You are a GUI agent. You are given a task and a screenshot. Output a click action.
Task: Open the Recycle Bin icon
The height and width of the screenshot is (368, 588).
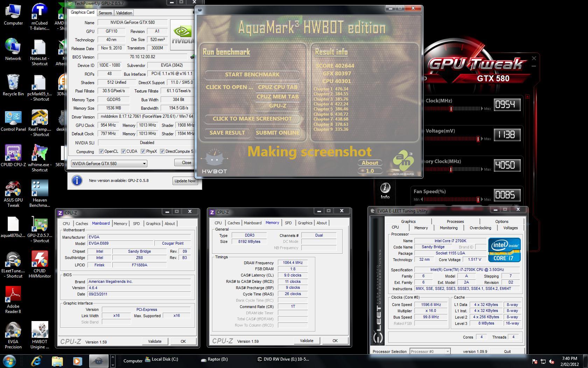13,85
